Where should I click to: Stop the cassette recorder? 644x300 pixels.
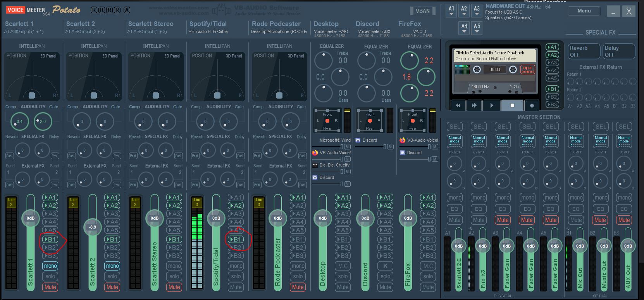pos(512,105)
